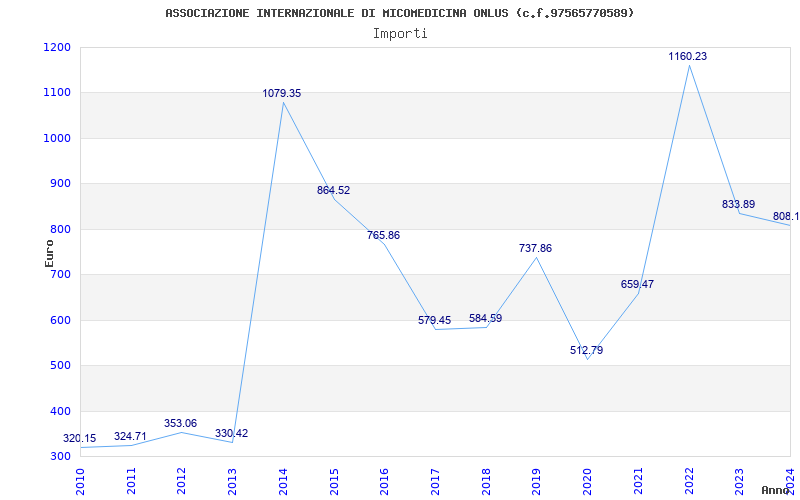Click the 2023 year axis label
Image resolution: width=800 pixels, height=500 pixels.
tap(739, 482)
